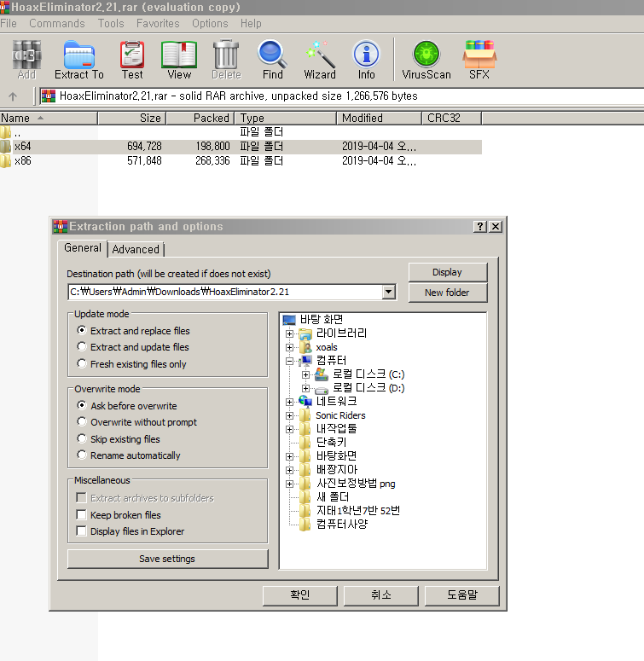Viewport: 644px width, 661px height.
Task: Open the Favorites menu
Action: pos(158,24)
